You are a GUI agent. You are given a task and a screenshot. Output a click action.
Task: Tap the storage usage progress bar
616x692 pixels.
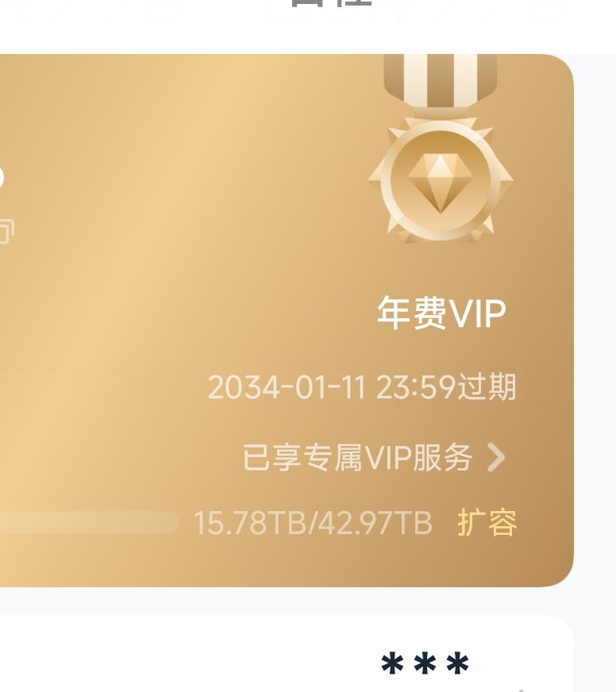tap(90, 522)
